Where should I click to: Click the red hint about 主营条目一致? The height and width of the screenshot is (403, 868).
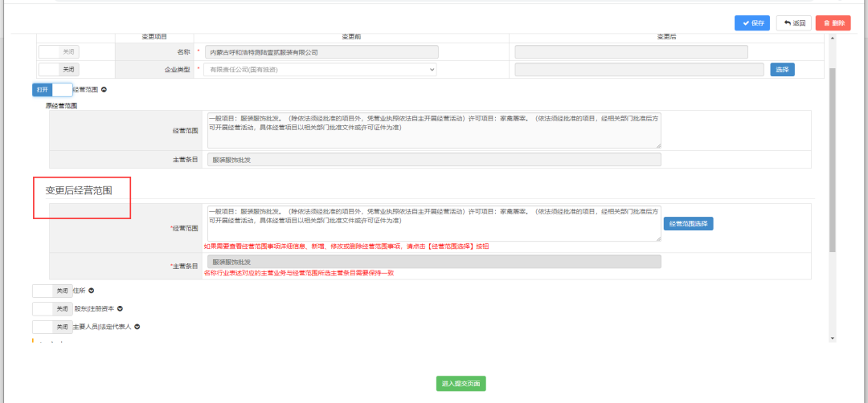298,274
